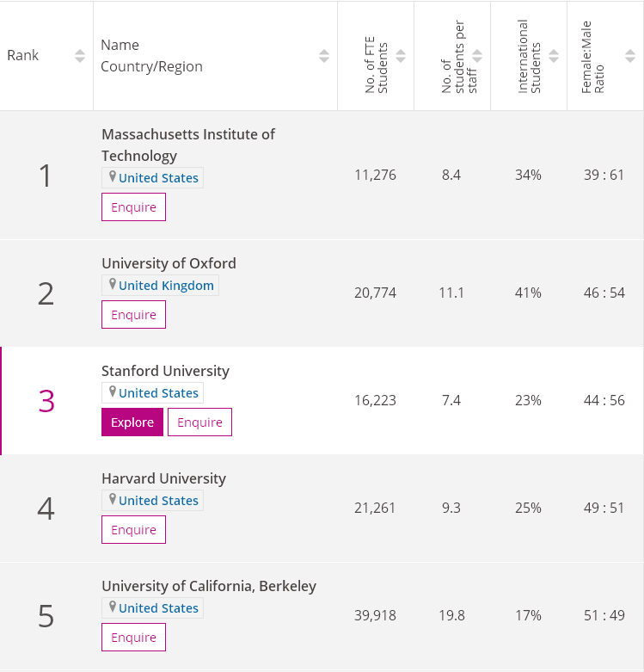
Task: Select Berkeley's United States link
Action: [158, 608]
